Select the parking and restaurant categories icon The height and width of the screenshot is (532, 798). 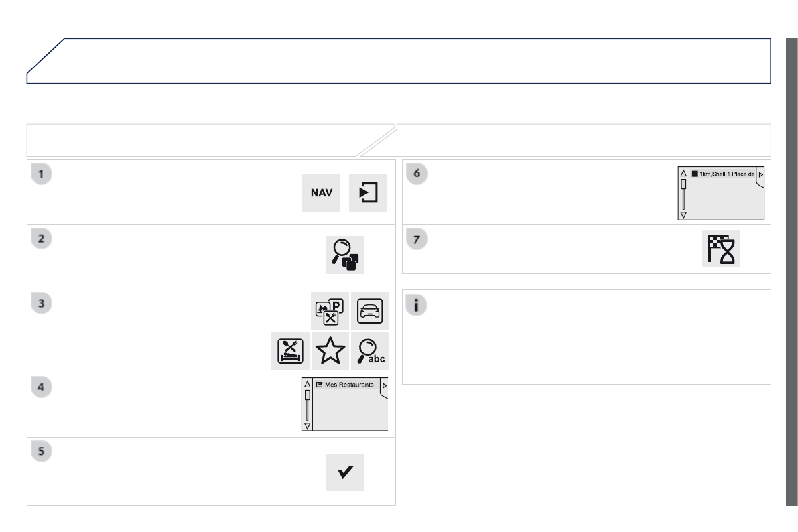pyautogui.click(x=330, y=312)
